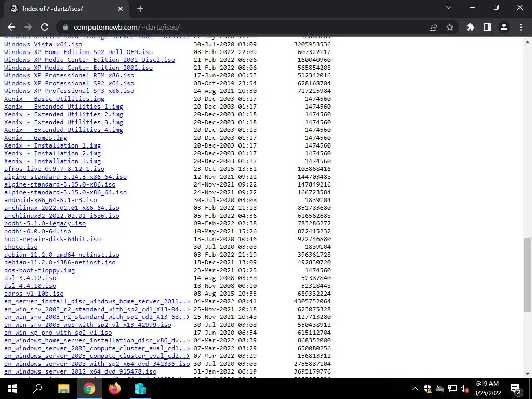This screenshot has height=399, width=532.
Task: Close the Index of /~dartz/isos/ tab
Action: tap(121, 9)
